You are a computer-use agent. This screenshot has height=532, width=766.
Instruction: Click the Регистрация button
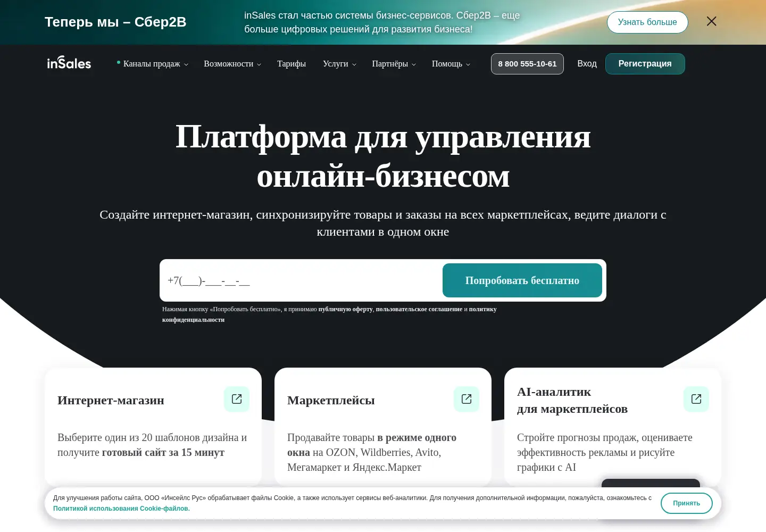[645, 64]
